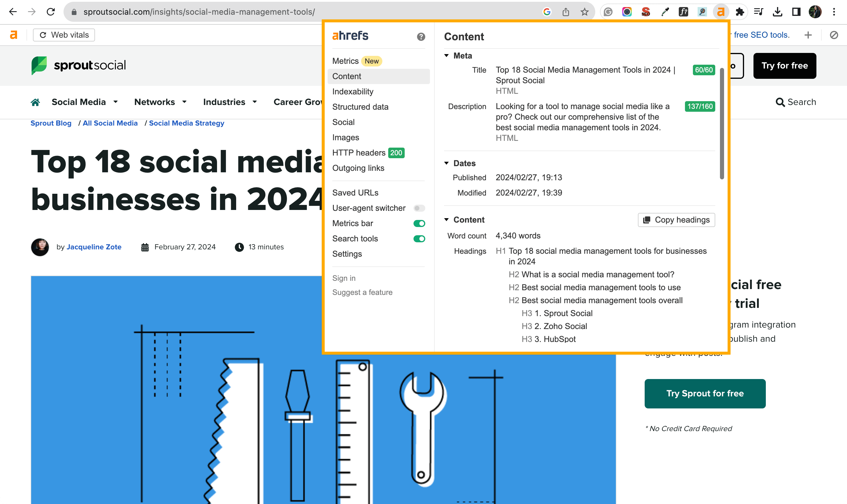
Task: Open the Grammarly extension icon
Action: pos(608,12)
